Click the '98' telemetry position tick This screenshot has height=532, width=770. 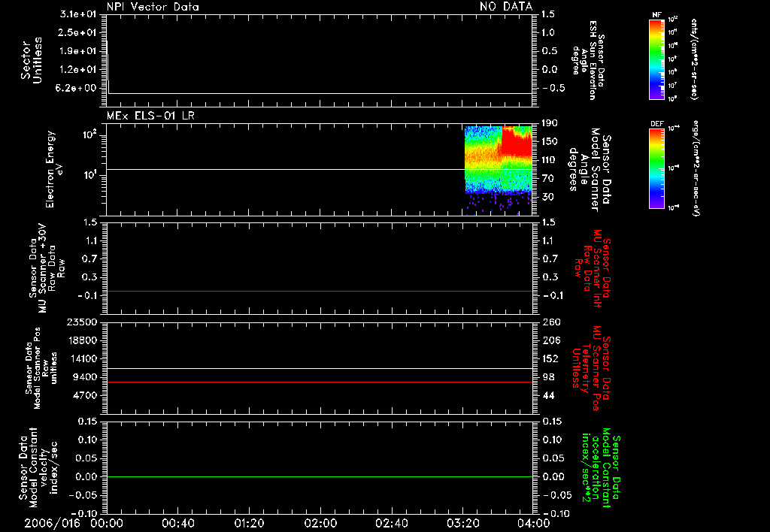(548, 377)
